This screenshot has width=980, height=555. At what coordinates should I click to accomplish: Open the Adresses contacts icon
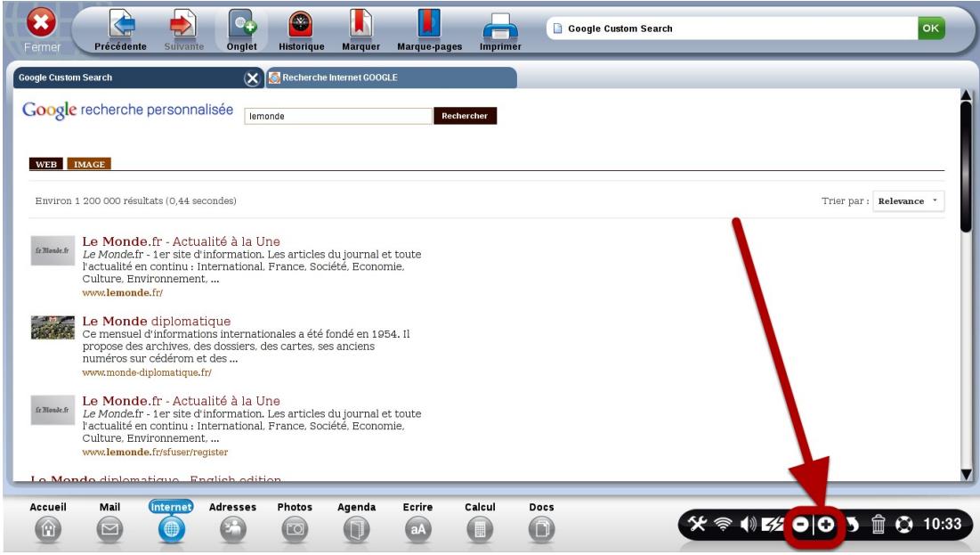[x=232, y=529]
